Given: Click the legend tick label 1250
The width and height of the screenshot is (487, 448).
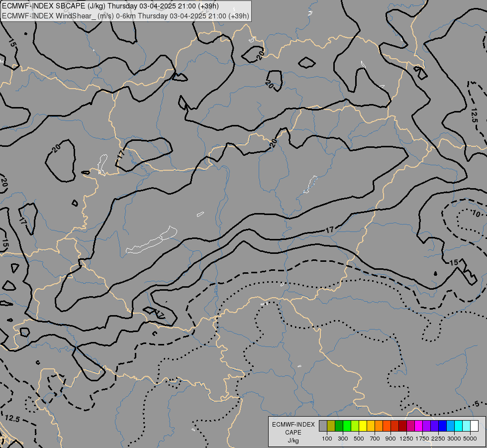Looking at the screenshot, I should pos(406,439).
